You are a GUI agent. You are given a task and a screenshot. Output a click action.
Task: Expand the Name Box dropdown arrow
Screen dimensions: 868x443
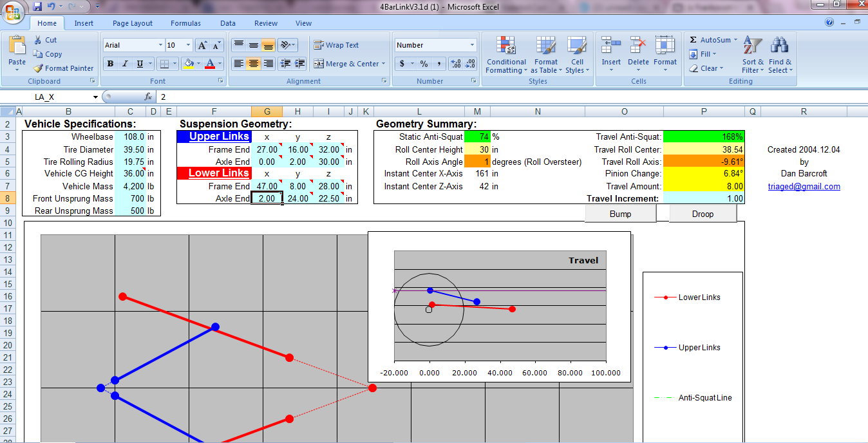(x=95, y=97)
